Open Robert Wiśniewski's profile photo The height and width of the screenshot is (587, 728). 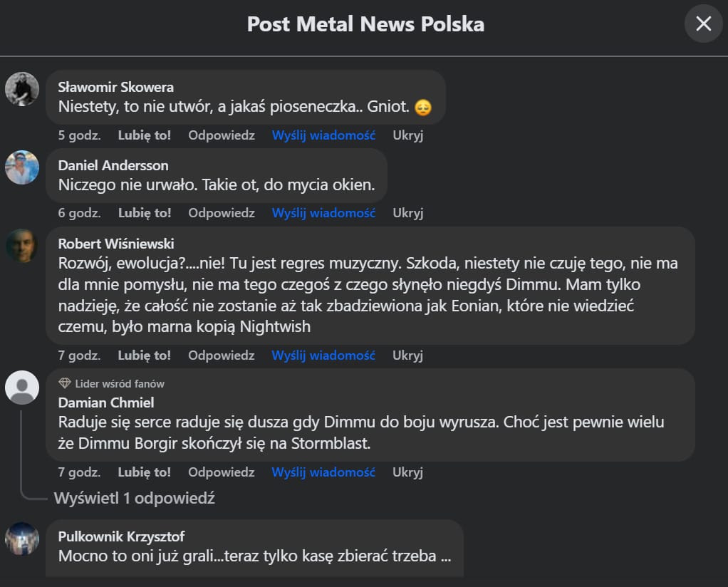[x=22, y=246]
